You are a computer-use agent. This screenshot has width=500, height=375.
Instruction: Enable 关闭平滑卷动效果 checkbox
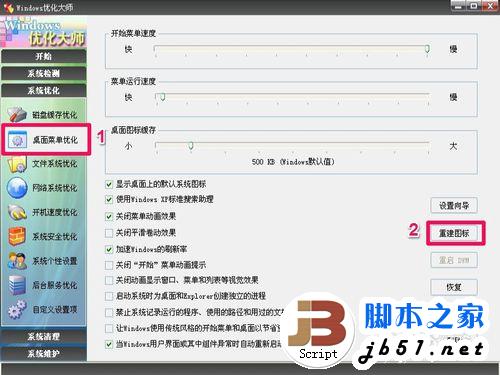tap(109, 233)
